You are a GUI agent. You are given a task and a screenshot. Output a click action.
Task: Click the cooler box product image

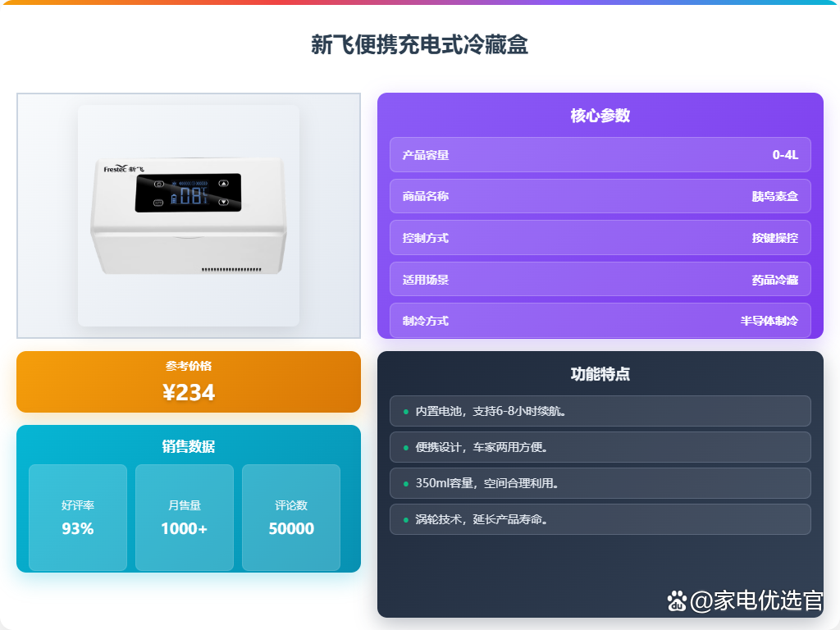point(189,216)
